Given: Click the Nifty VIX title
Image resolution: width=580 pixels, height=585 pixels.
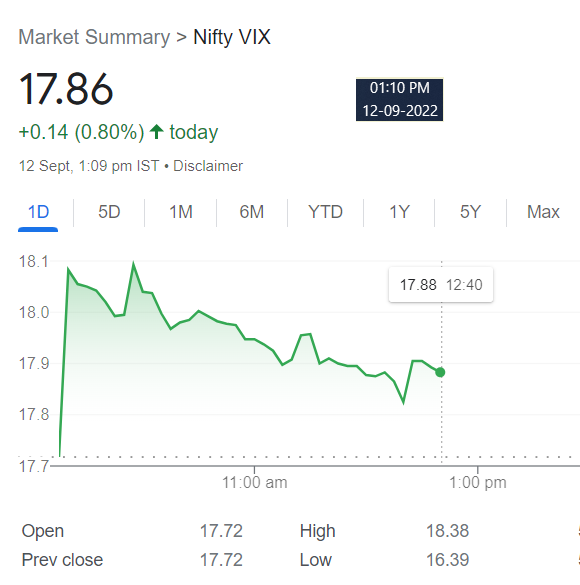Looking at the screenshot, I should [x=232, y=37].
